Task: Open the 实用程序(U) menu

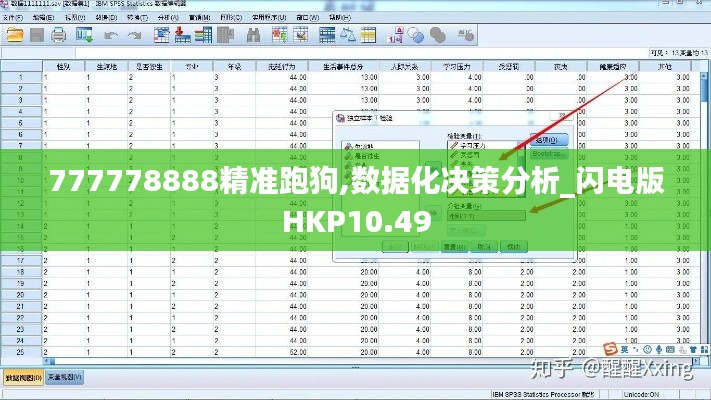Action: coord(269,18)
